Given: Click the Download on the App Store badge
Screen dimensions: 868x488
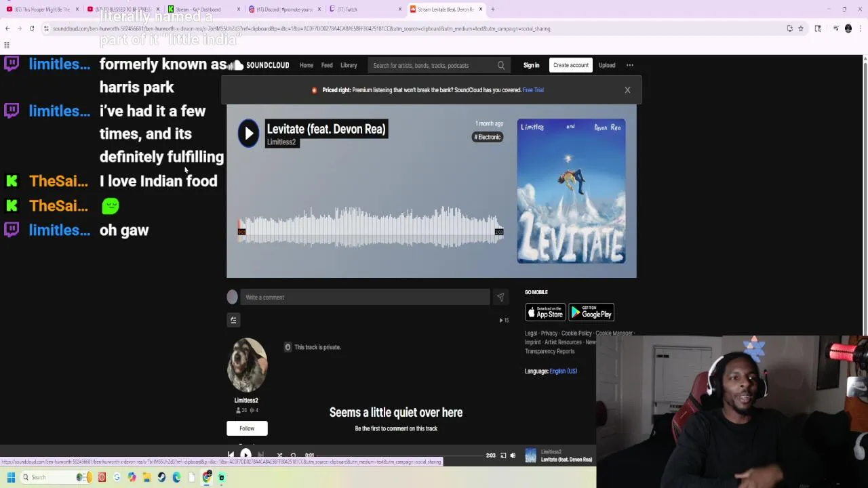Looking at the screenshot, I should coord(545,312).
